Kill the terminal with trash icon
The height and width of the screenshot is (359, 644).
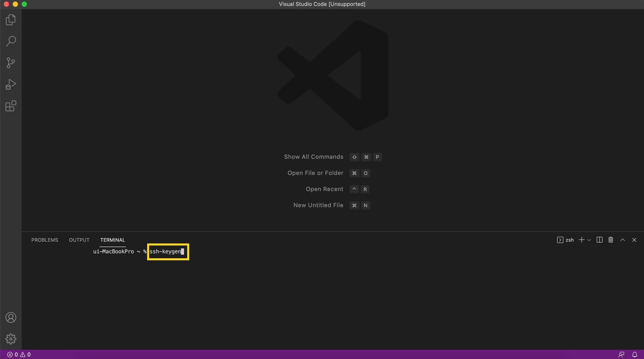(610, 240)
